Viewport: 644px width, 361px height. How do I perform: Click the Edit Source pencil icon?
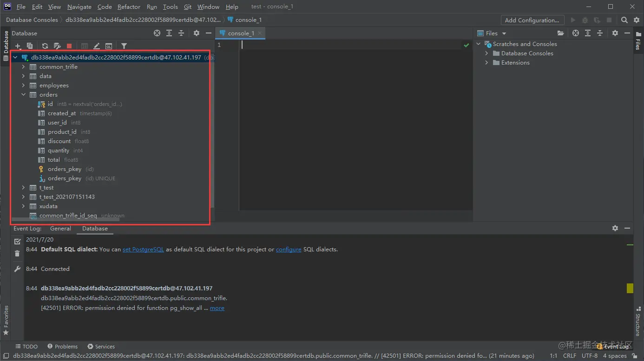(x=97, y=46)
